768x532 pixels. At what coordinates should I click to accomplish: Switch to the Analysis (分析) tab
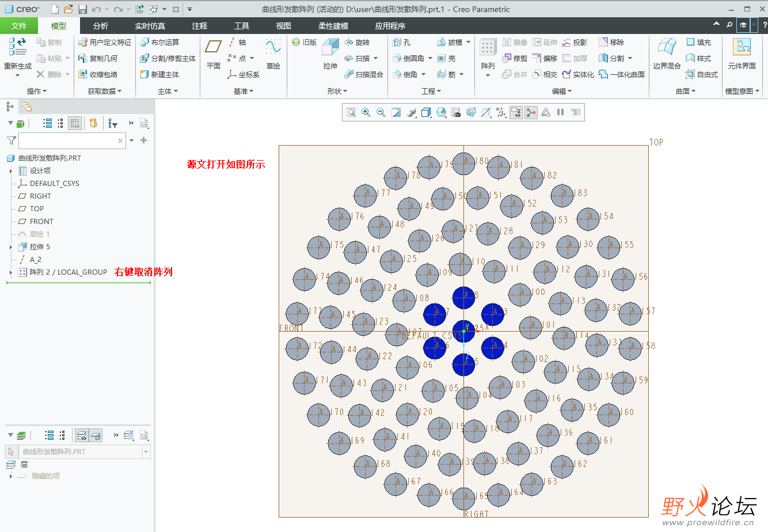(100, 26)
